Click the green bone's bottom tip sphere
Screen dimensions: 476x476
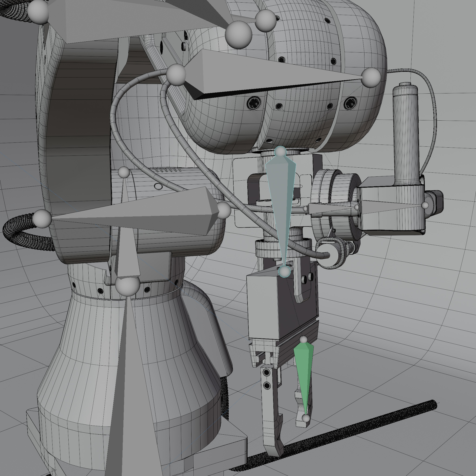coord(306,418)
